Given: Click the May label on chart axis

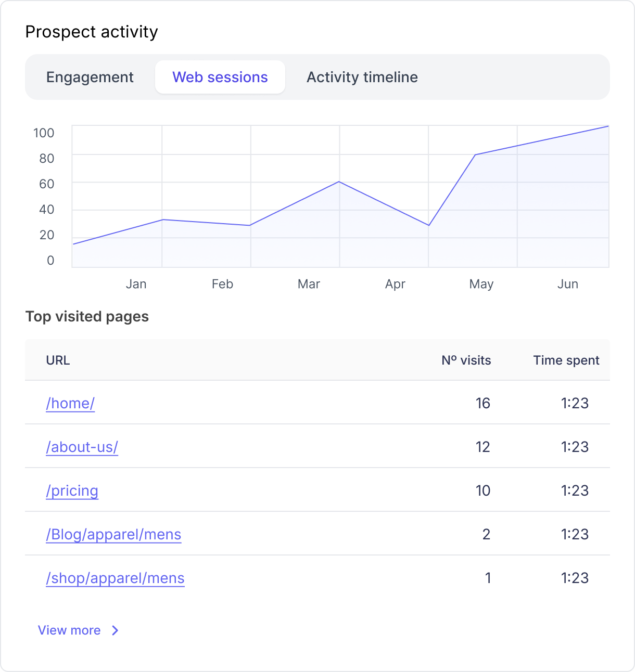Looking at the screenshot, I should (481, 284).
